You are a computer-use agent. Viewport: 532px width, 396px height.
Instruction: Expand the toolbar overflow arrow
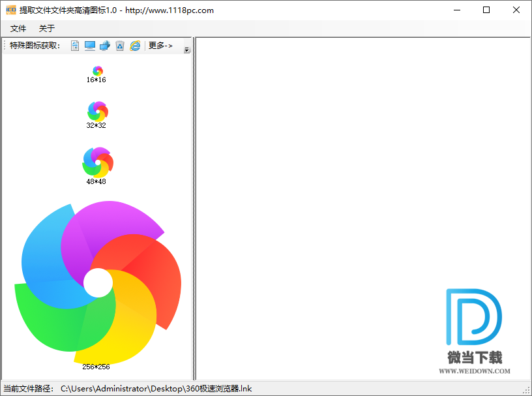pyautogui.click(x=186, y=50)
